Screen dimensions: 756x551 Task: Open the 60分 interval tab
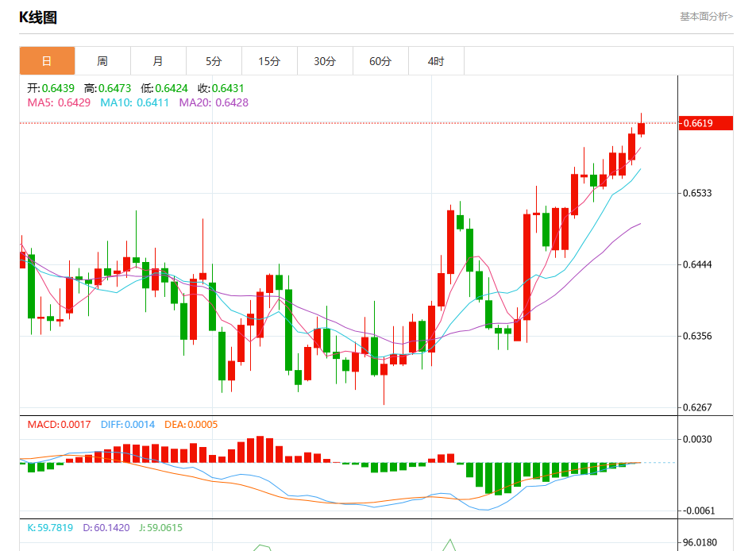pos(380,61)
